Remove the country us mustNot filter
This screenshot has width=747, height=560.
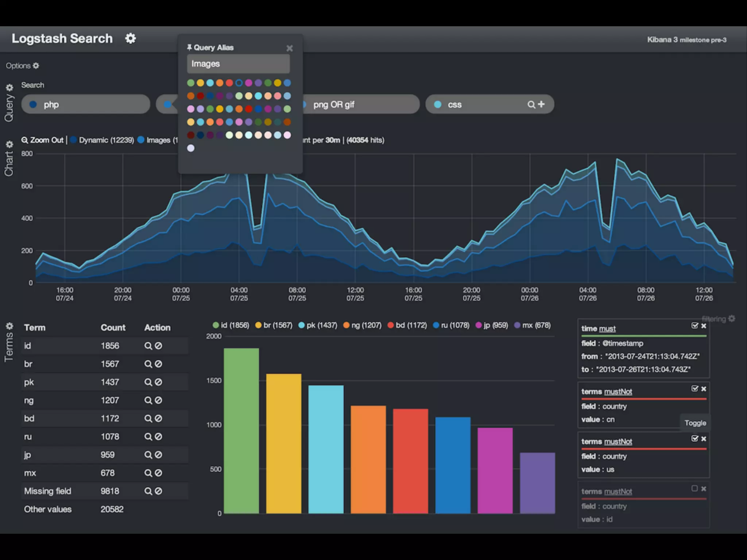coord(704,439)
